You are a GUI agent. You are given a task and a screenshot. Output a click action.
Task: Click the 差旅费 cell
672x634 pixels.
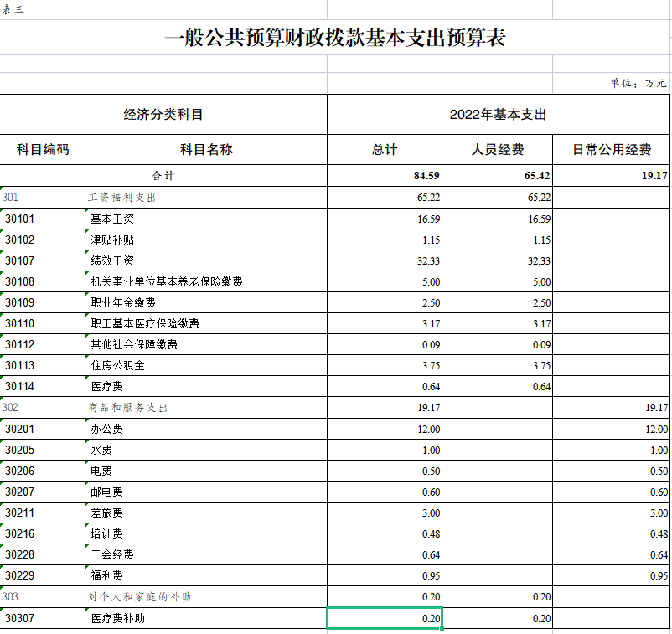[x=206, y=513]
